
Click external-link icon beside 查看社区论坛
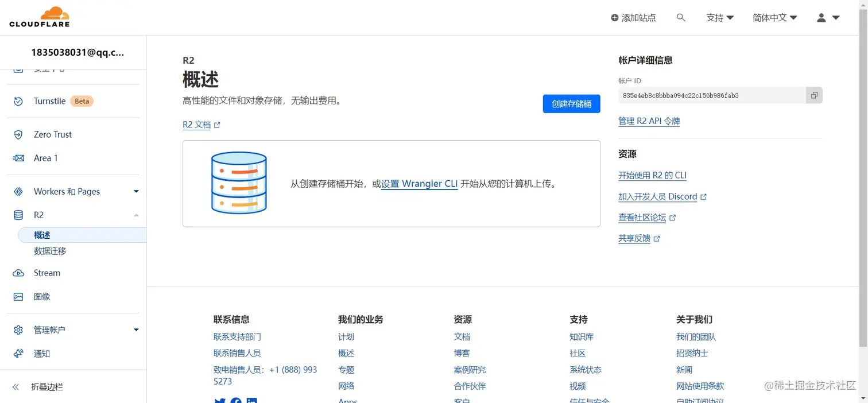tap(673, 218)
